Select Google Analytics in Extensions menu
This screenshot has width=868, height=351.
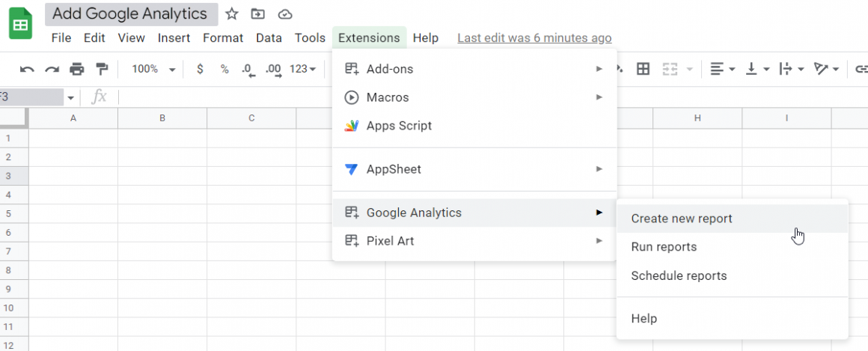(x=474, y=213)
